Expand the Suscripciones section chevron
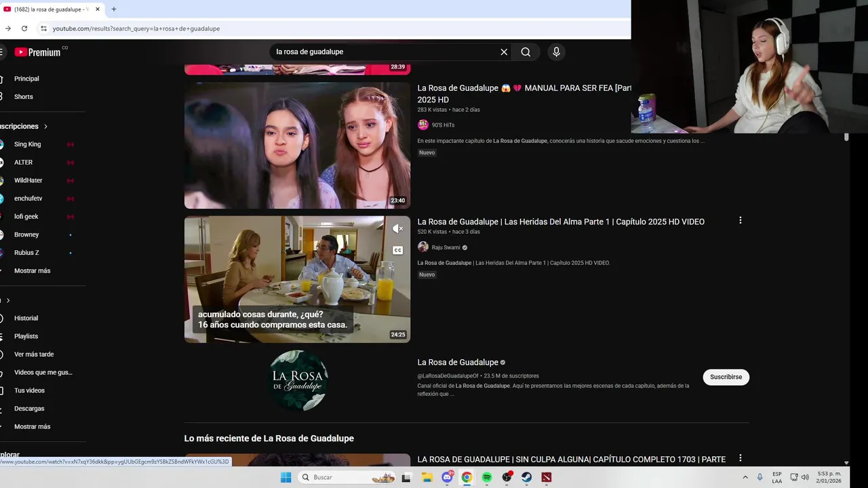 (46, 127)
